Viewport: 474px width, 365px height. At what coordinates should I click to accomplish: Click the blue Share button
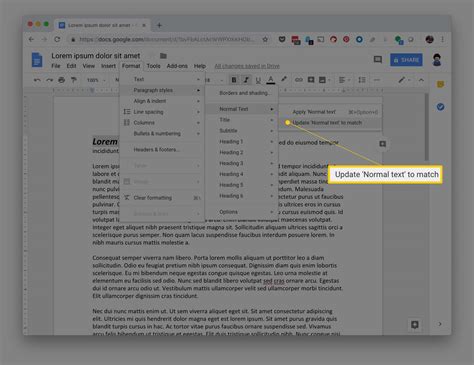(x=406, y=60)
